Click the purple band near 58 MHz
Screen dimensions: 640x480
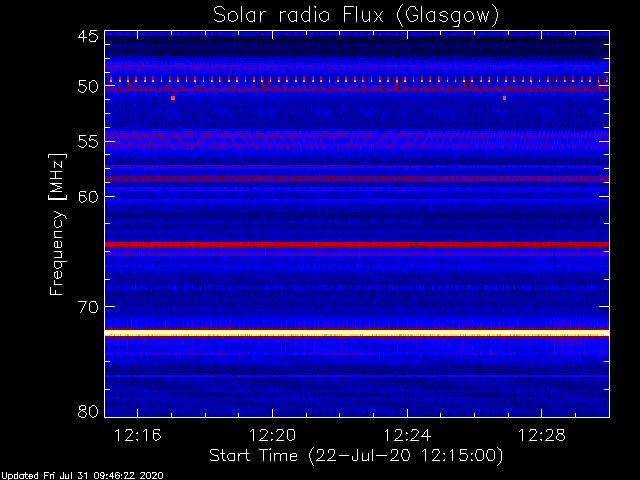click(x=357, y=178)
